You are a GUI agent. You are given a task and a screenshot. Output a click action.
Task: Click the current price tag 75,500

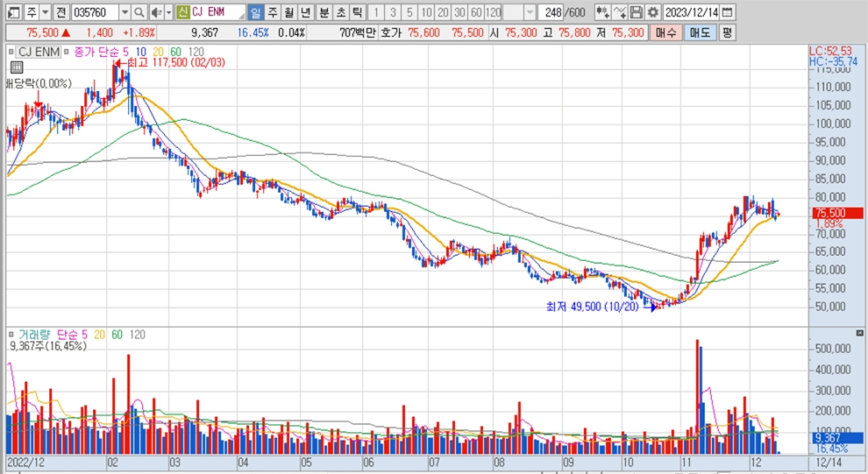[837, 213]
